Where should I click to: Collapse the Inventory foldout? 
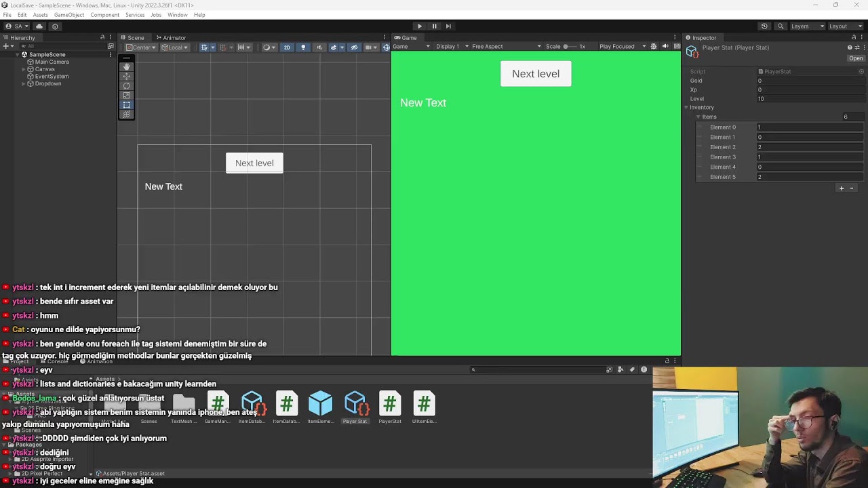coord(686,108)
